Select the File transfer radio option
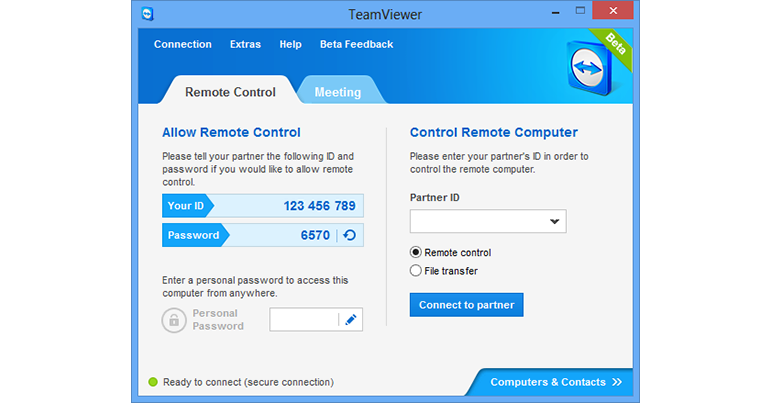The width and height of the screenshot is (768, 403). [x=415, y=270]
